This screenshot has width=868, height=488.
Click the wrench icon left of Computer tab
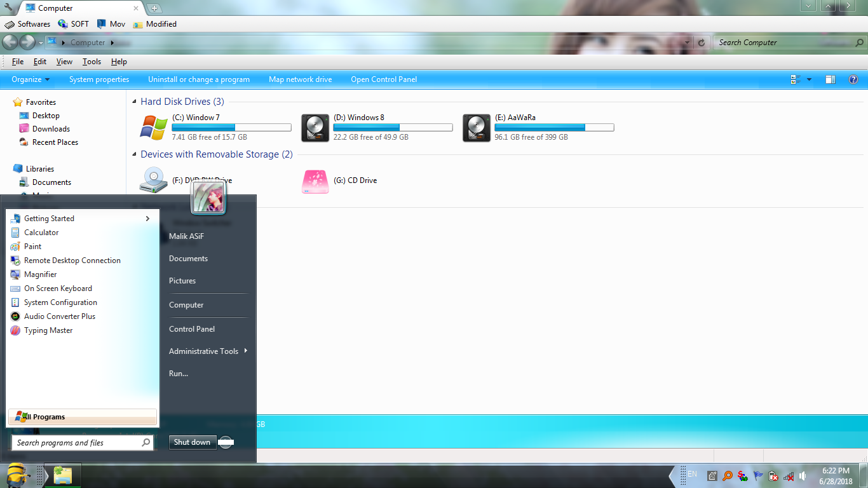pyautogui.click(x=8, y=8)
